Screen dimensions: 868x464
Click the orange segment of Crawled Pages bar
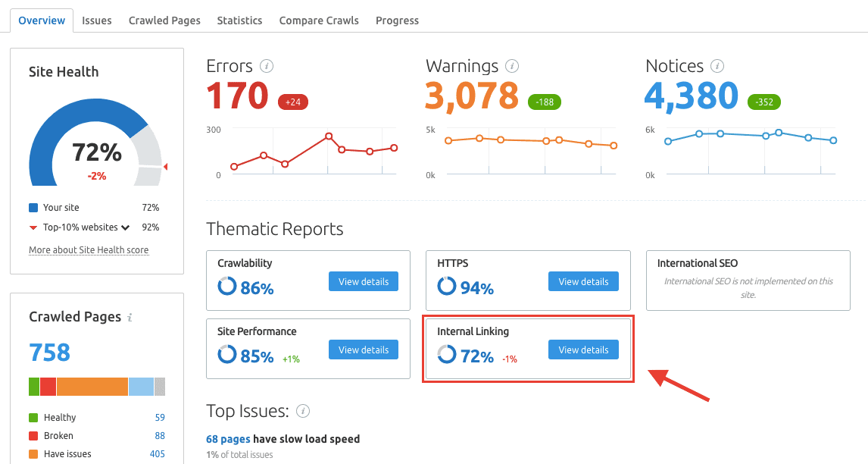pyautogui.click(x=92, y=387)
